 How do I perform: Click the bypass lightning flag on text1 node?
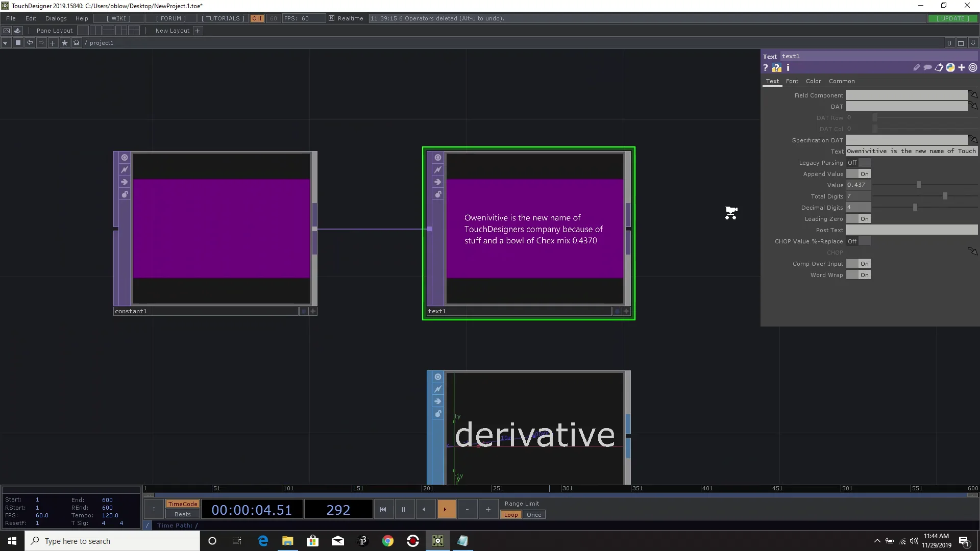(438, 169)
